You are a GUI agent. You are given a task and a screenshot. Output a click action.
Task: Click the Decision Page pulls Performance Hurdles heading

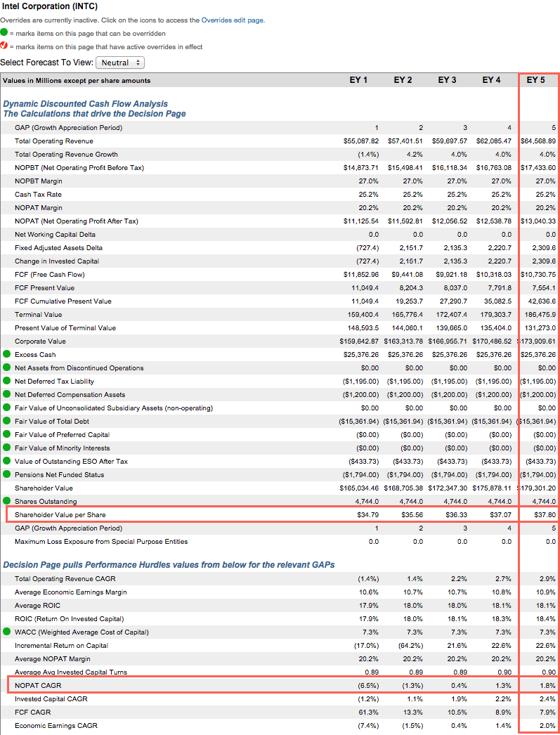[x=169, y=565]
